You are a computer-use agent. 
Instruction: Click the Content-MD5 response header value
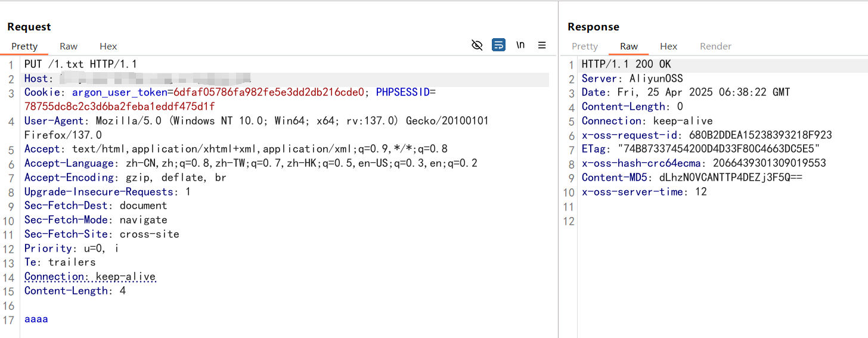(731, 178)
